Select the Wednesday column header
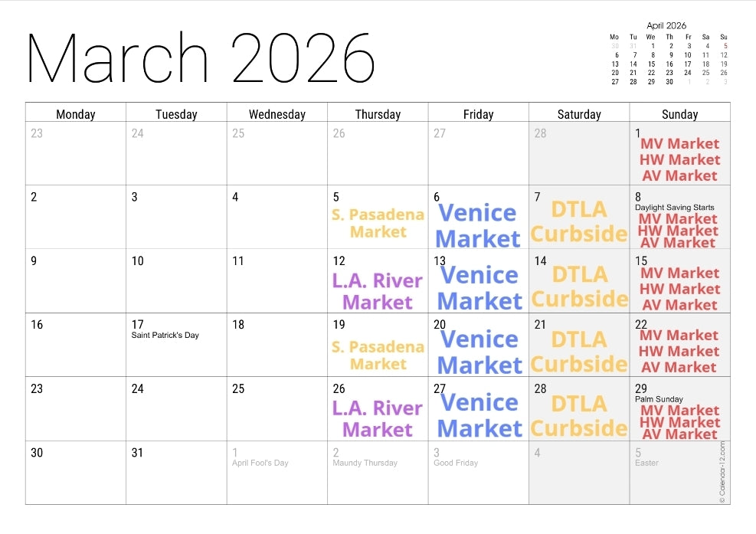The image size is (756, 534). [x=277, y=114]
